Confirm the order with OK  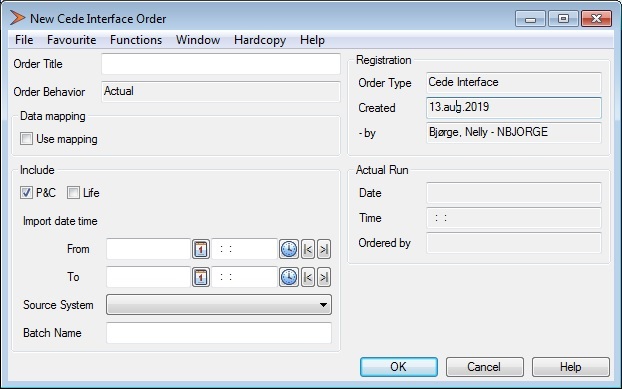coord(399,367)
